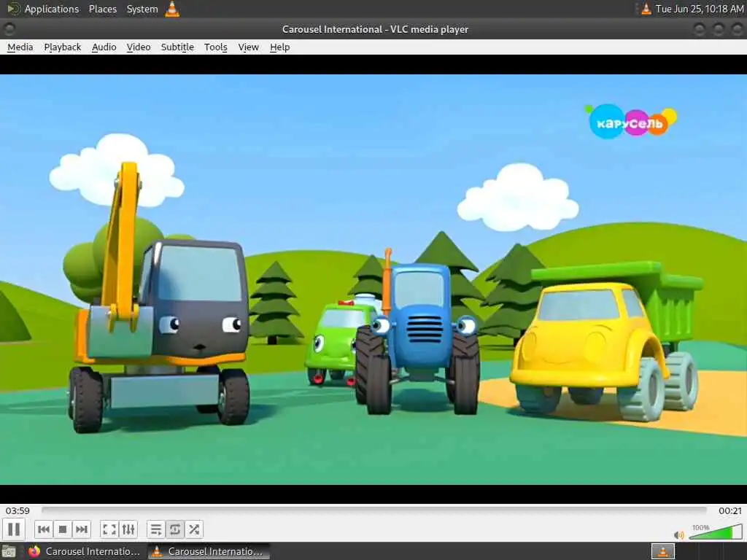The height and width of the screenshot is (560, 747).
Task: Open the View menu
Action: 248,47
